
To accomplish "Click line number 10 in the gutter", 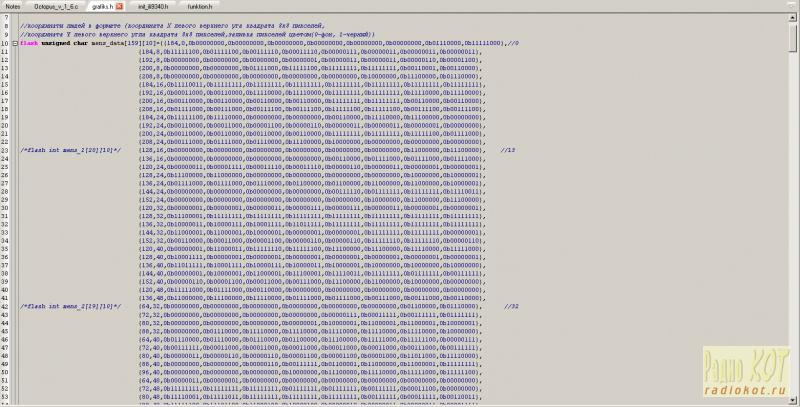I will [6, 43].
